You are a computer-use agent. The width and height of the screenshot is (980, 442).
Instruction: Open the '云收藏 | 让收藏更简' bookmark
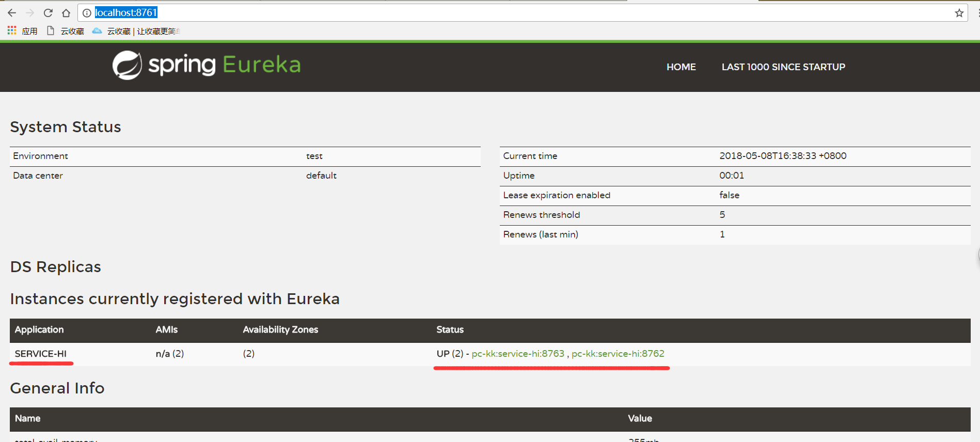[136, 31]
